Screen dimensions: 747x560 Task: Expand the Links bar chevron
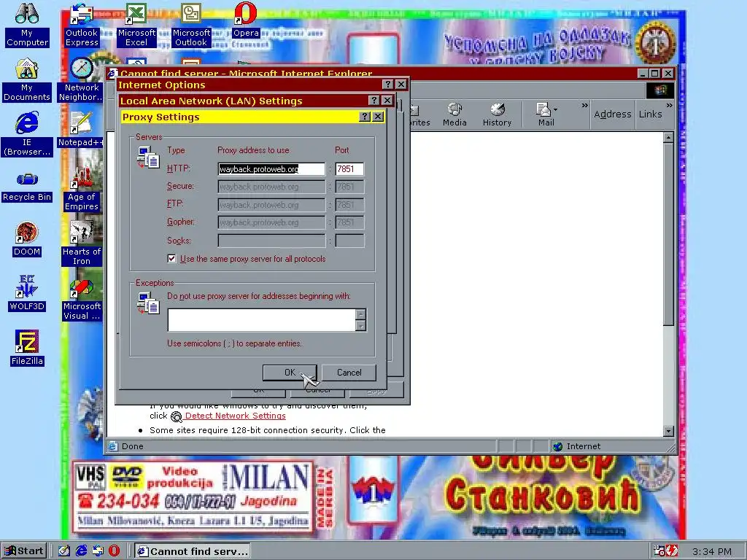[670, 105]
